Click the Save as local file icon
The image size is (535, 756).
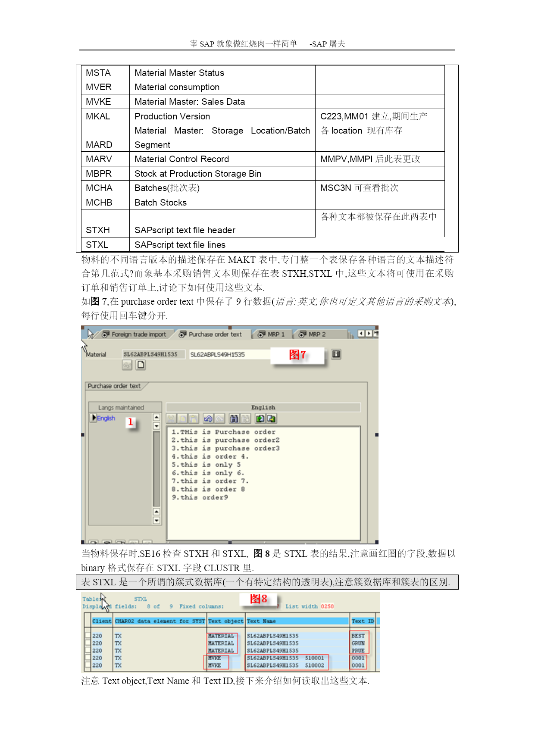coord(272,419)
